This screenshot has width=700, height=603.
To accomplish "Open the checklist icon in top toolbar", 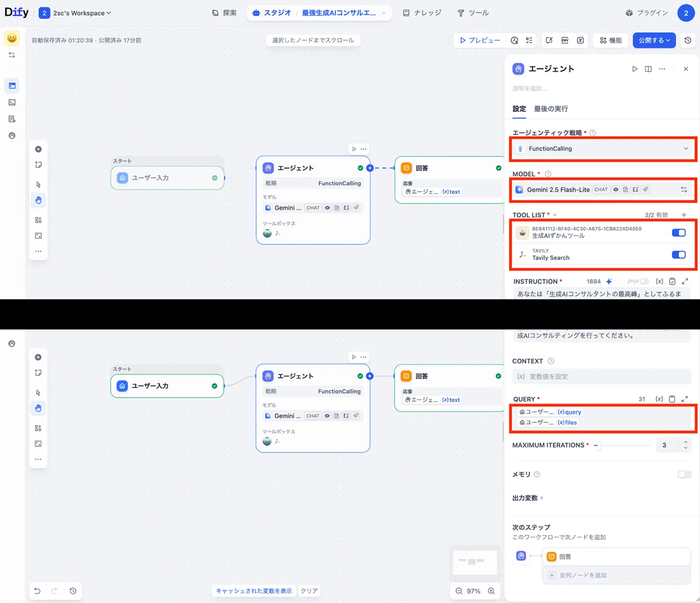I will (x=529, y=40).
